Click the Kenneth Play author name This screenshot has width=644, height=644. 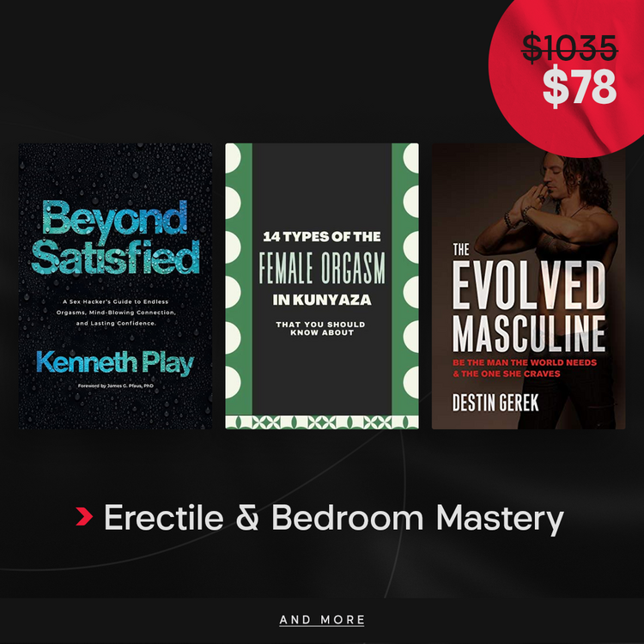[x=115, y=363]
